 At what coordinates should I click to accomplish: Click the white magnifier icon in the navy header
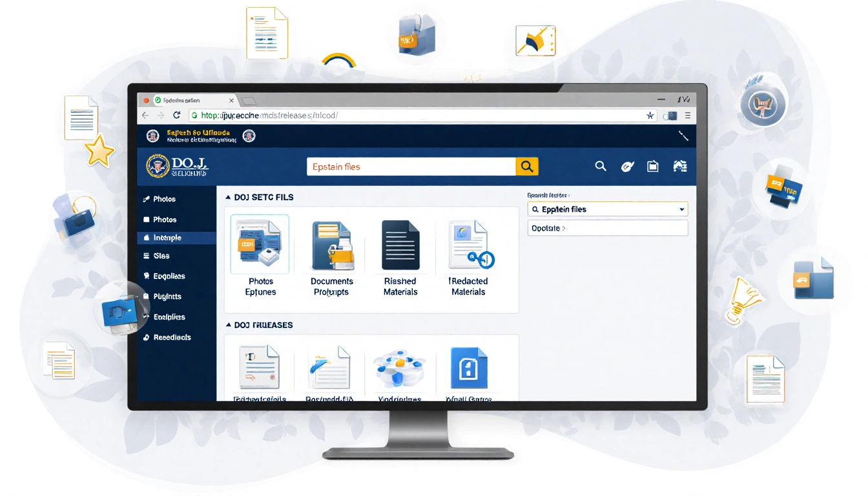(x=601, y=166)
